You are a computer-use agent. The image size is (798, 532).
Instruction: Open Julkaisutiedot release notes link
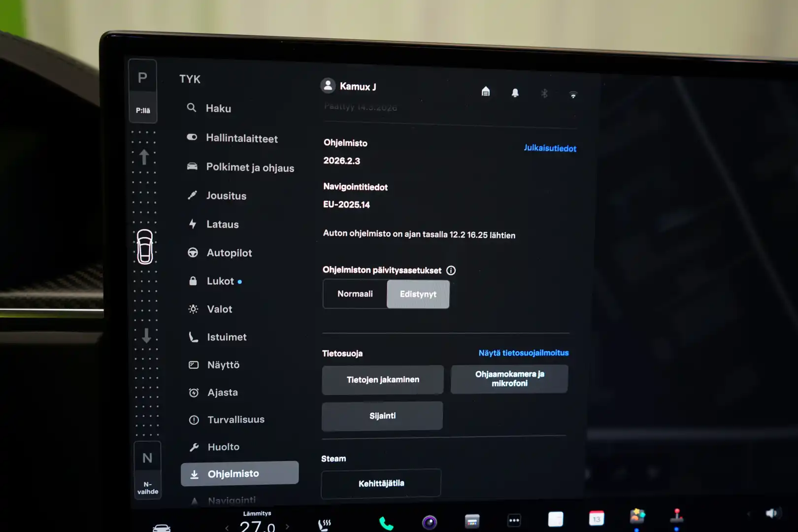click(x=550, y=148)
